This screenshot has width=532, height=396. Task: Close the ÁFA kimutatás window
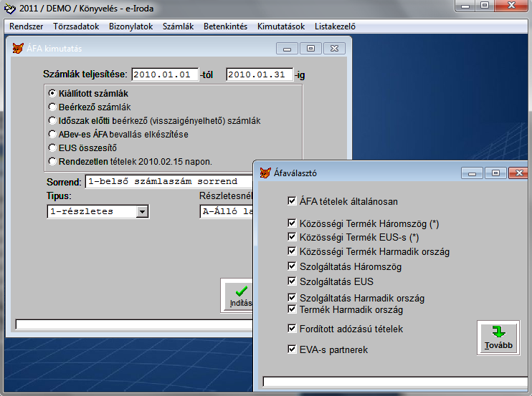(334, 49)
